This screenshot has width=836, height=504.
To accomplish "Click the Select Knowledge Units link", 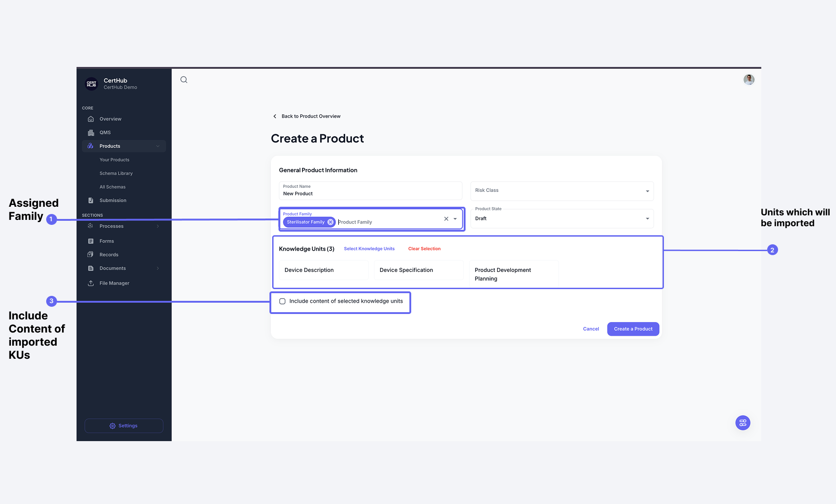I will pyautogui.click(x=369, y=248).
